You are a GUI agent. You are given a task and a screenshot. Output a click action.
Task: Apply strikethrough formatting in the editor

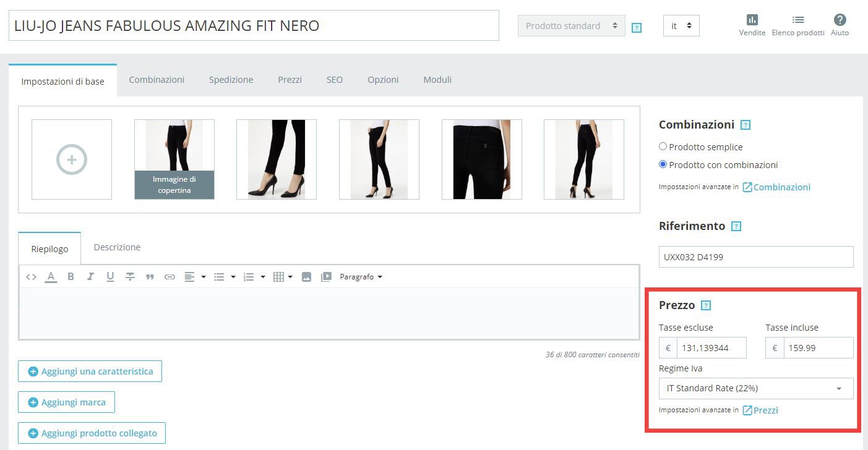pyautogui.click(x=130, y=277)
